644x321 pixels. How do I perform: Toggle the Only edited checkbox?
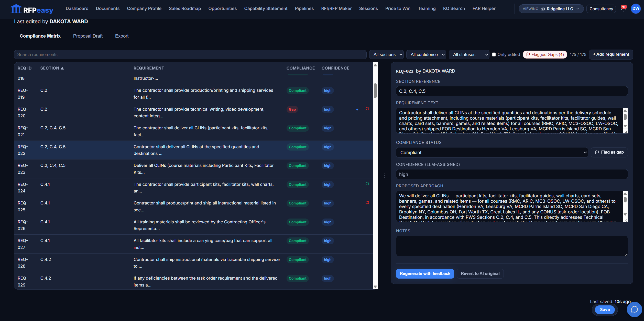pos(494,54)
